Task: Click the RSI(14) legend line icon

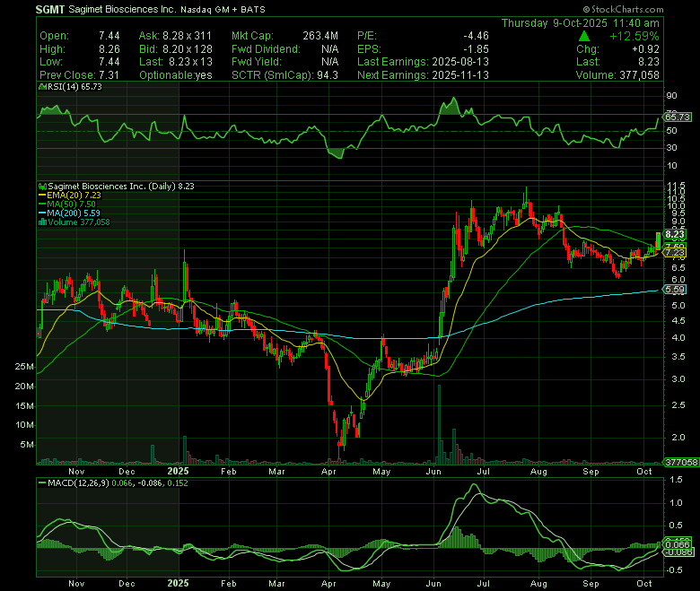Action: pos(42,87)
